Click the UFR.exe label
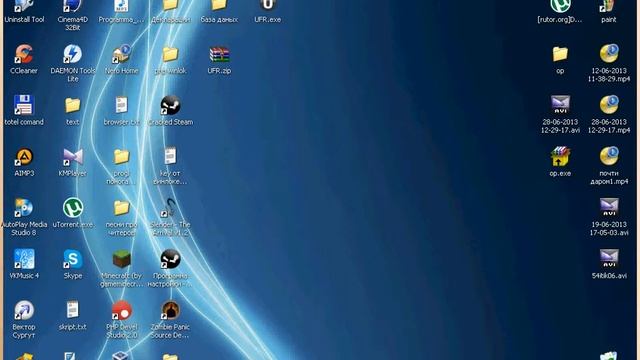The width and height of the screenshot is (640, 360). pyautogui.click(x=268, y=20)
